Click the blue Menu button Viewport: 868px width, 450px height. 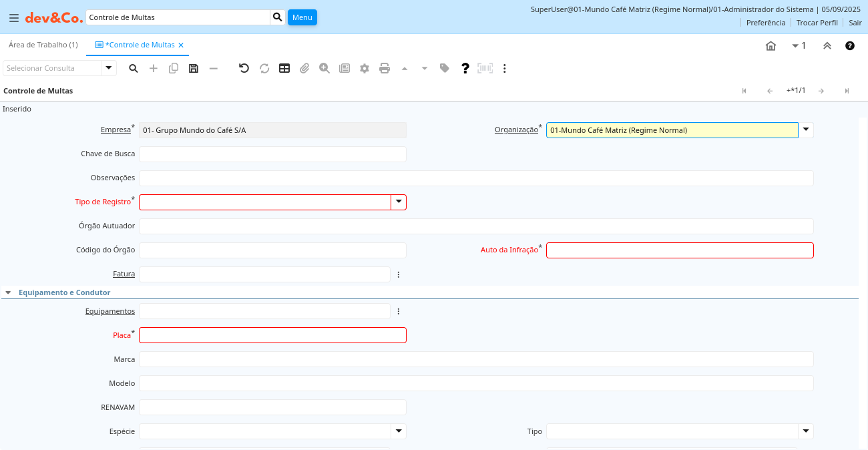(x=302, y=17)
